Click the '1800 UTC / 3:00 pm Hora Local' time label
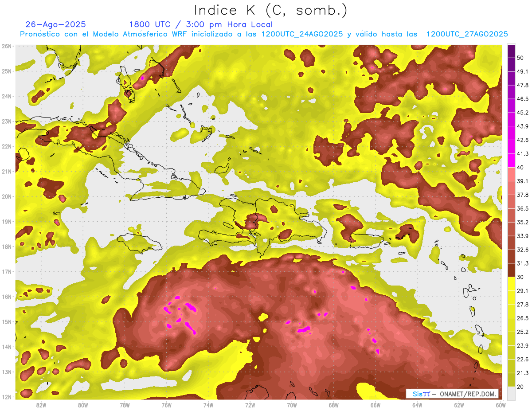Viewport: 532px width, 411px height. click(x=201, y=25)
